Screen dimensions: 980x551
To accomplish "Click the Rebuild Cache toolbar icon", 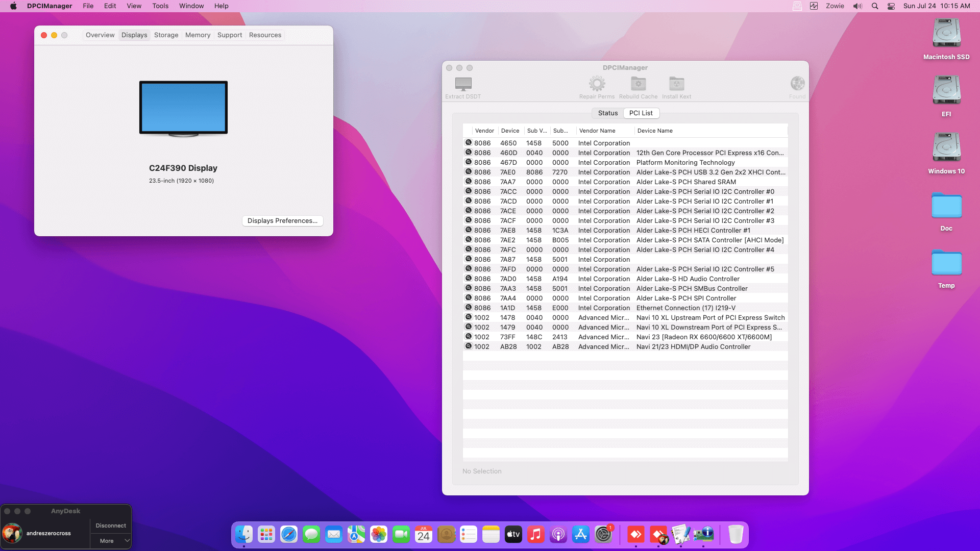I will (638, 83).
